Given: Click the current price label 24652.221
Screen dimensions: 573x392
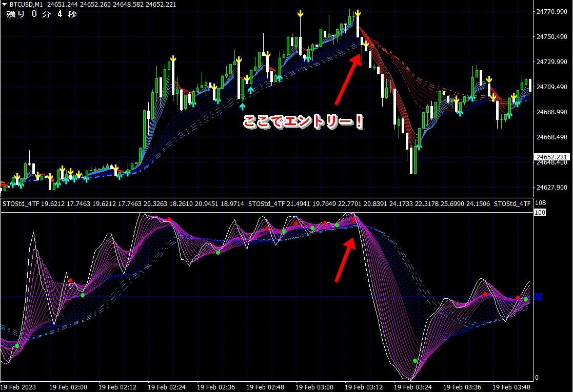Looking at the screenshot, I should pos(551,157).
